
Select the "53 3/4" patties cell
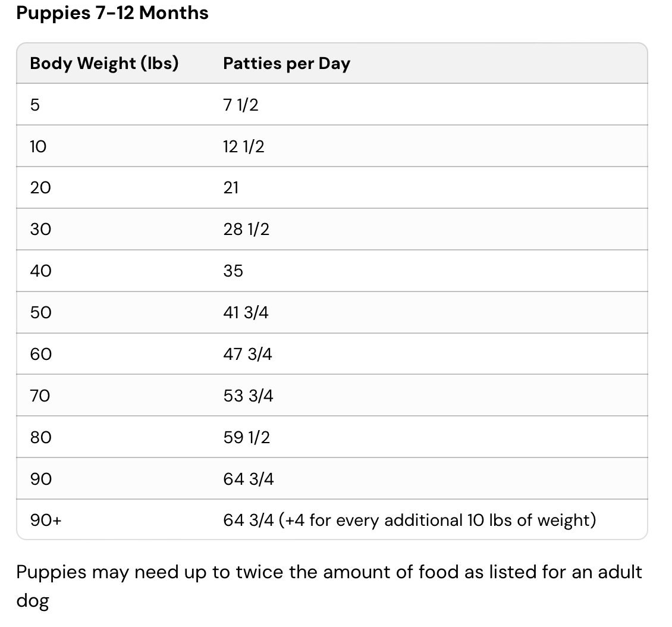coord(248,396)
